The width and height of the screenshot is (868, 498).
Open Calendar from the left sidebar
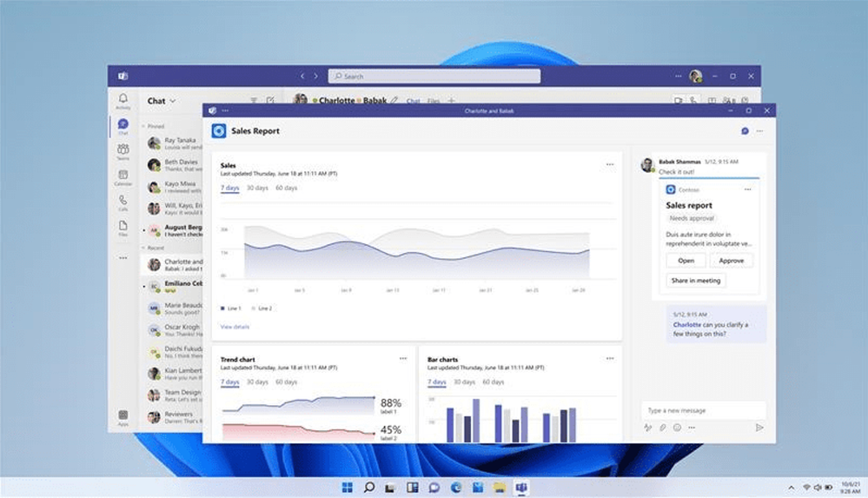pyautogui.click(x=123, y=177)
